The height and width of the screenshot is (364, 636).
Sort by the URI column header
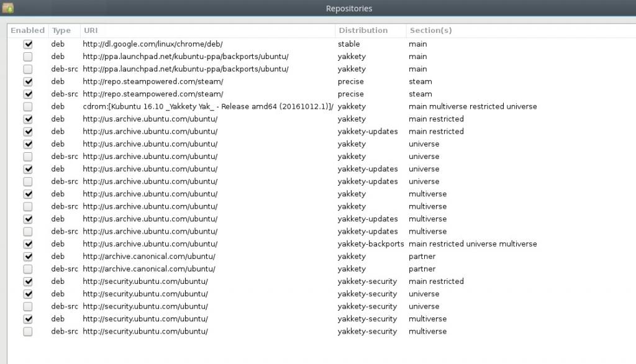pyautogui.click(x=207, y=30)
